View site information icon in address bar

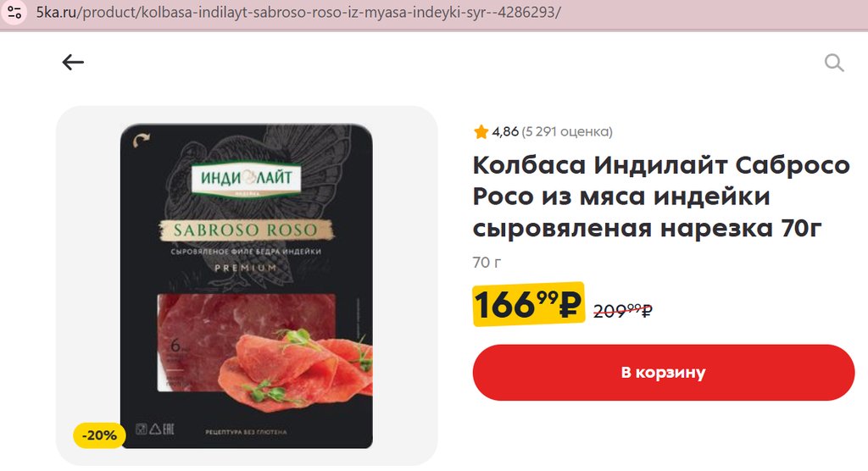[14, 12]
